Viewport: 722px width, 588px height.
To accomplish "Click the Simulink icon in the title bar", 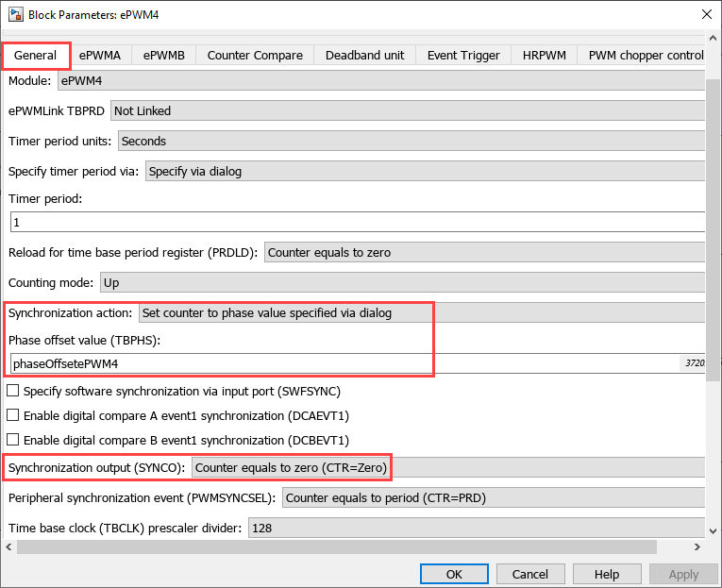I will pyautogui.click(x=14, y=14).
